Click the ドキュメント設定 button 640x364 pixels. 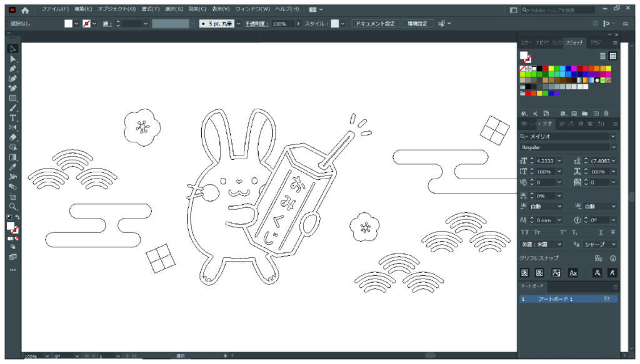376,24
